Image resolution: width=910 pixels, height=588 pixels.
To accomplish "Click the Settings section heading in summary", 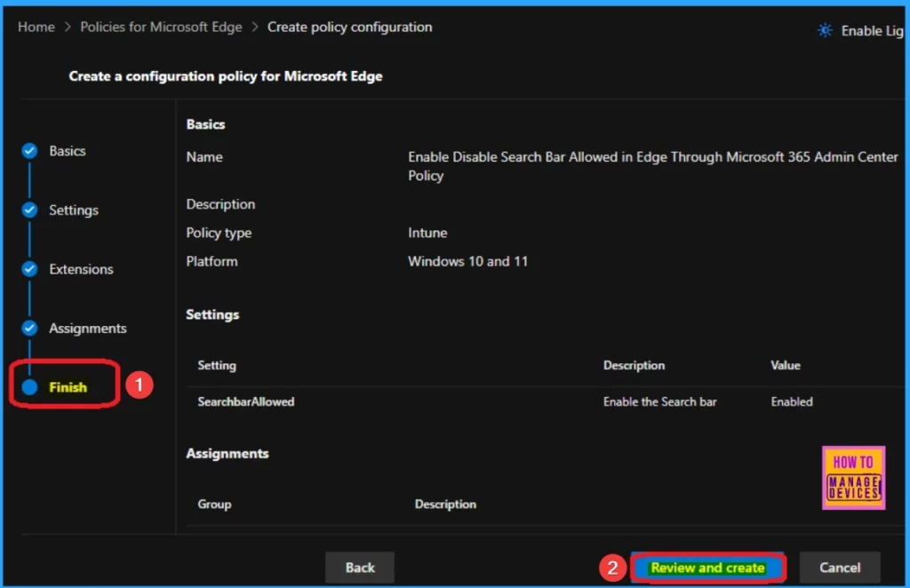I will [x=212, y=314].
